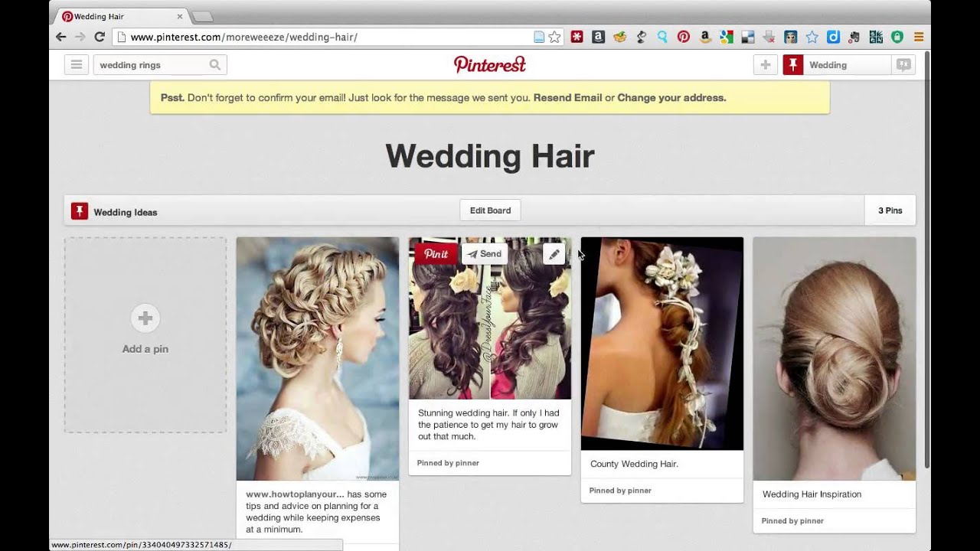Click the 3 Pins counter

pyautogui.click(x=890, y=210)
